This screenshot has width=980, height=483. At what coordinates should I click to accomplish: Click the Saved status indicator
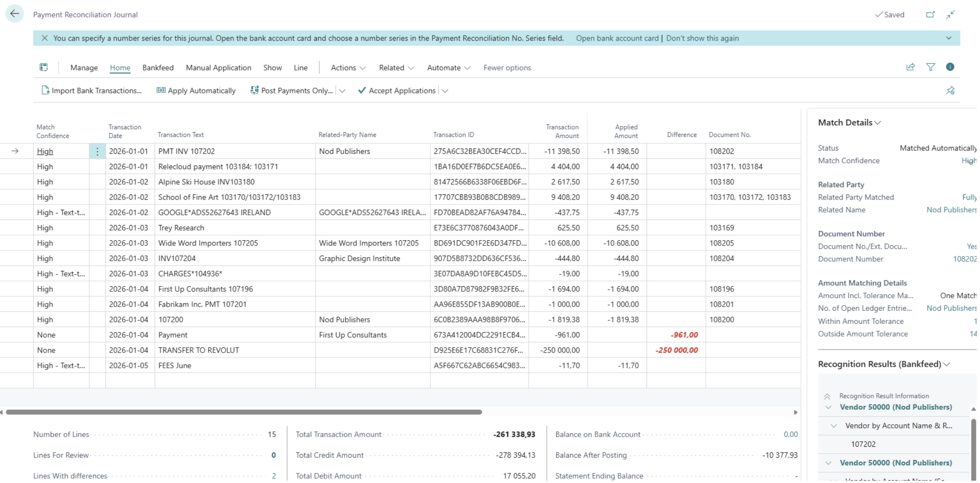[x=890, y=14]
